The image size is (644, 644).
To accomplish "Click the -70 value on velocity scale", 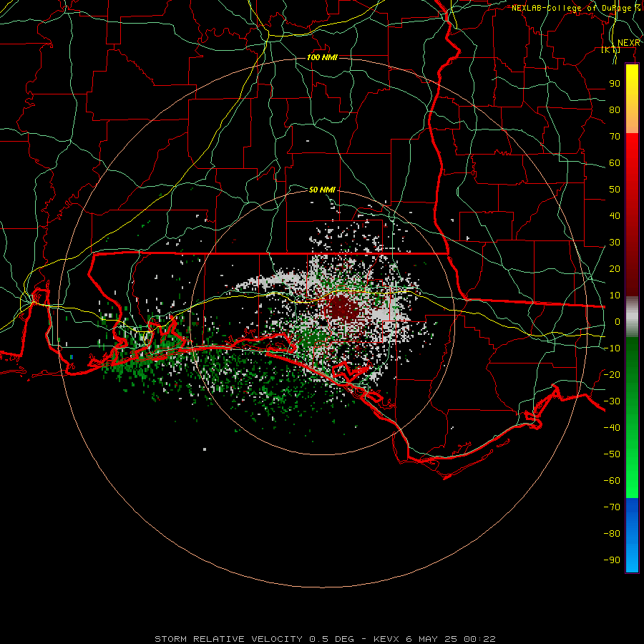I will 612,507.
